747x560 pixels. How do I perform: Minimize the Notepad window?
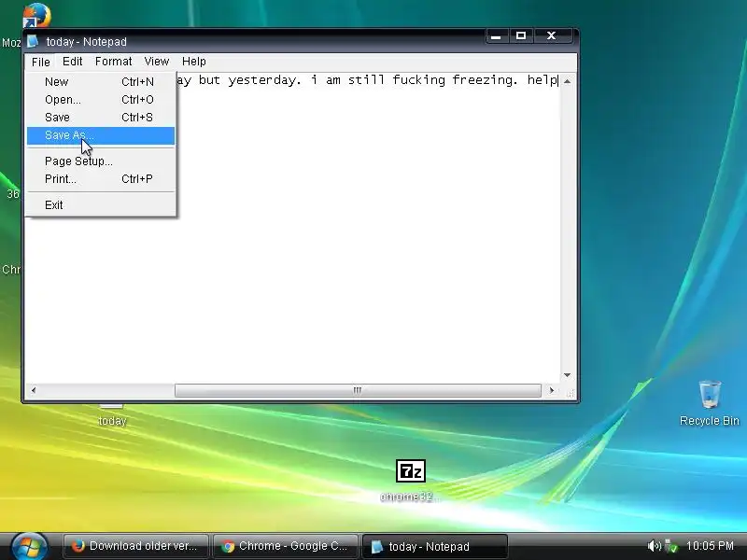[496, 35]
